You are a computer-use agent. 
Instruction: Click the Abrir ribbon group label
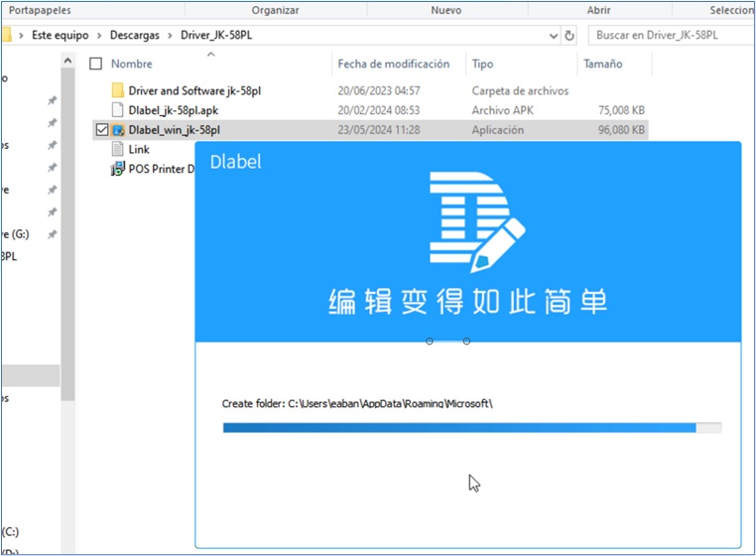click(599, 10)
